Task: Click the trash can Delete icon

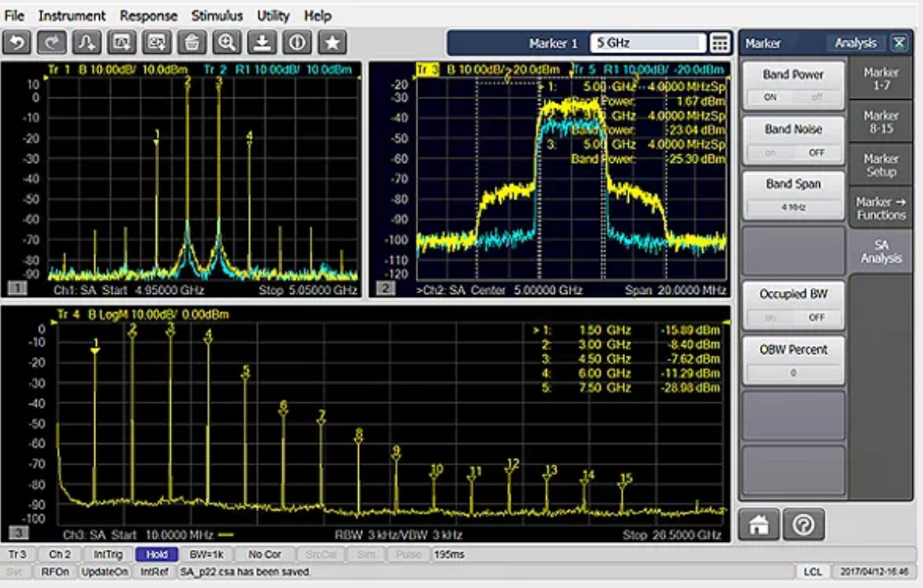Action: pos(192,42)
